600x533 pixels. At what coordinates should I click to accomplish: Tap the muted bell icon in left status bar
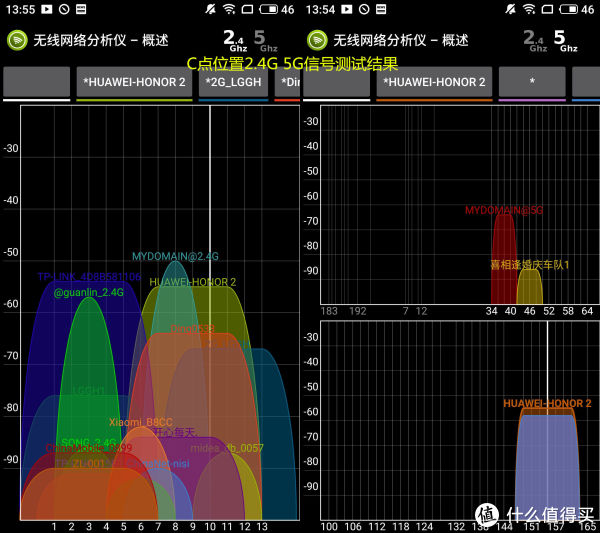(210, 9)
